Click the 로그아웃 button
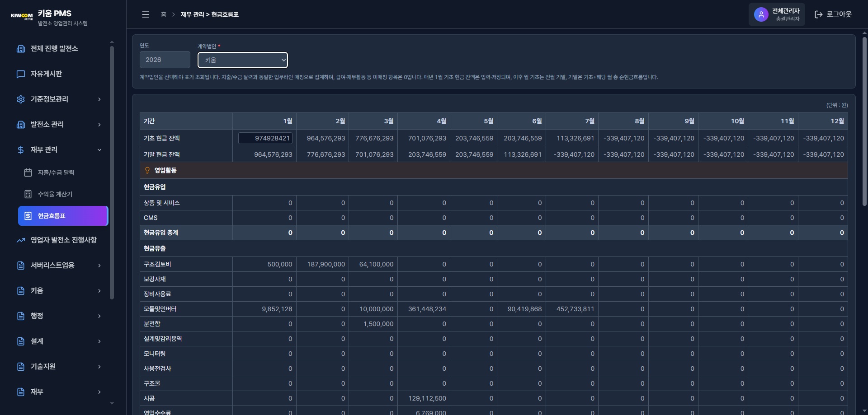The image size is (868, 415). click(833, 14)
